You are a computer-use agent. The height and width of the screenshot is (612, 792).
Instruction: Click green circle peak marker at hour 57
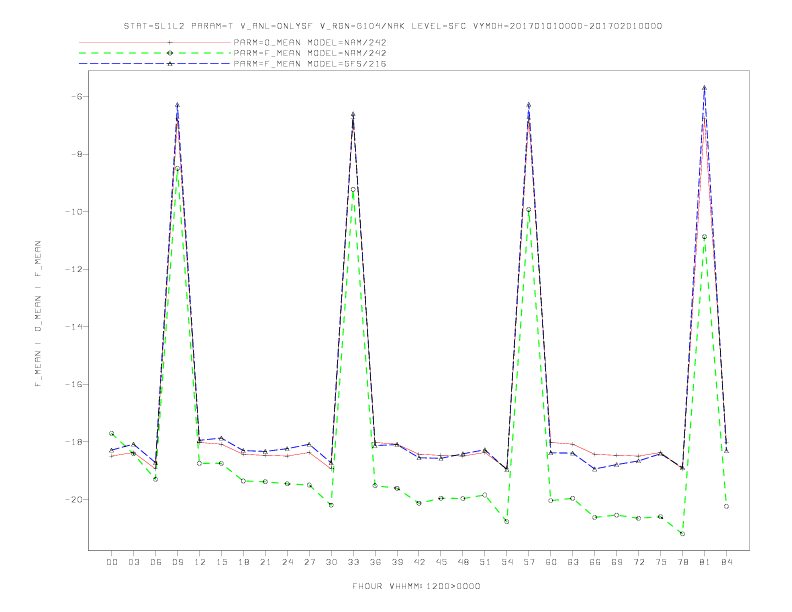click(529, 210)
